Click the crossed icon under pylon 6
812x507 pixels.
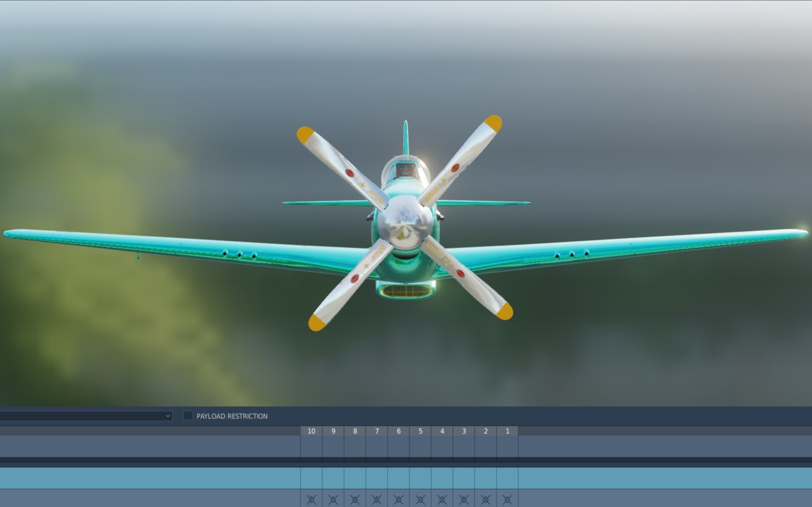[398, 500]
